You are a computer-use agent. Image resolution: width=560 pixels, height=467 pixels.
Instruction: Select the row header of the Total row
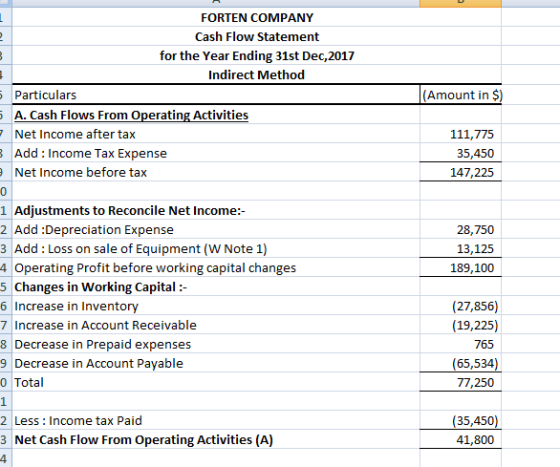(5, 382)
